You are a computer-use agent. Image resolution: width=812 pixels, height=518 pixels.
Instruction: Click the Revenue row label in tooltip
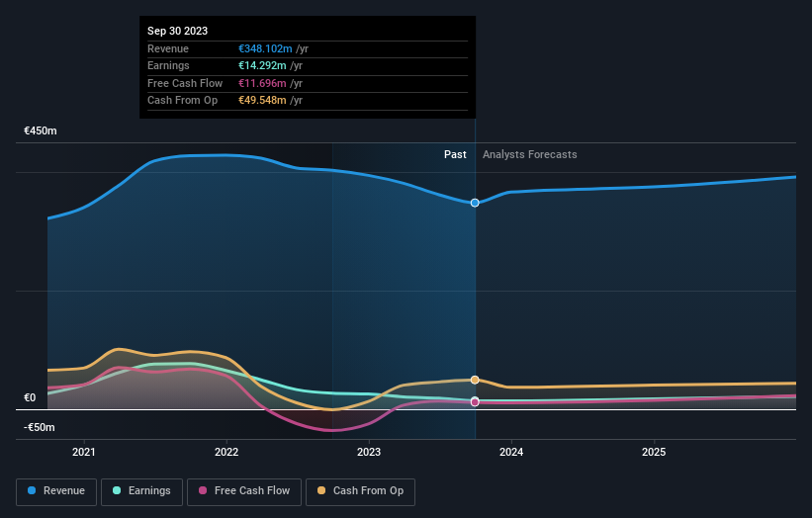[x=168, y=48]
